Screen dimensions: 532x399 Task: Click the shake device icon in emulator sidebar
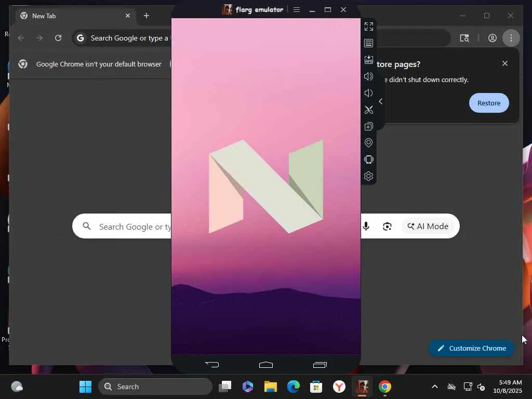point(368,159)
